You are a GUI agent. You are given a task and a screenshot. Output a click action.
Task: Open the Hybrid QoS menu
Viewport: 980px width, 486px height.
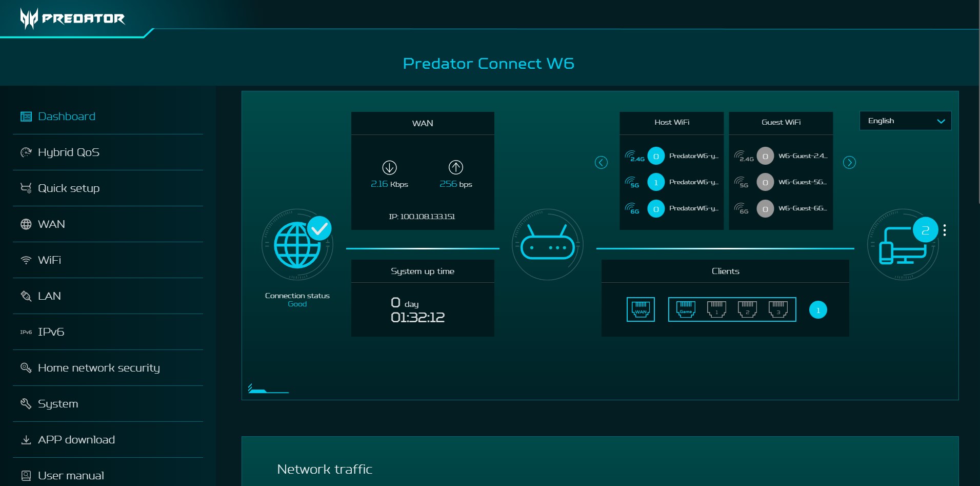pyautogui.click(x=68, y=152)
